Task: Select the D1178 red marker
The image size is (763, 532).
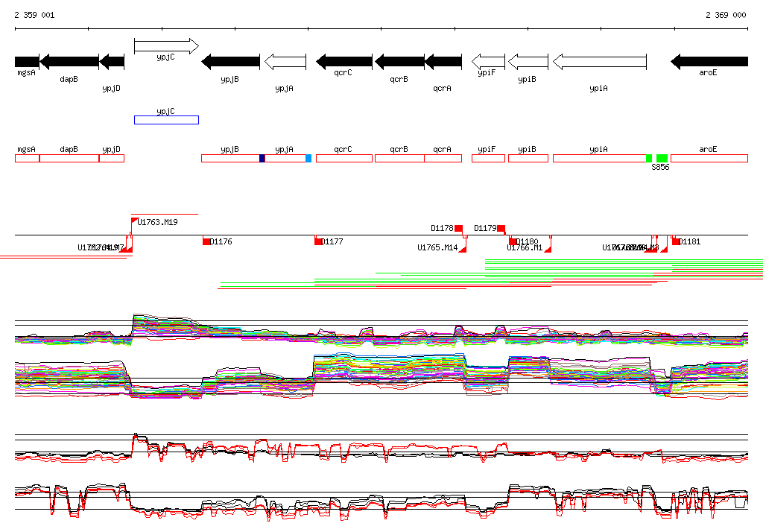Action: pos(459,228)
